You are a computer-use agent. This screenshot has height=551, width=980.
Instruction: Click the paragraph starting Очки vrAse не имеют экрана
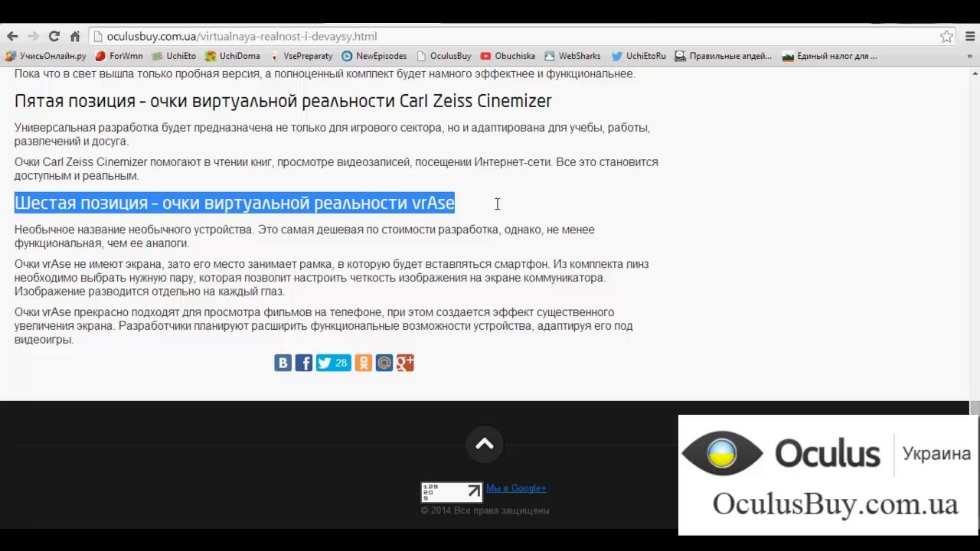[x=332, y=278]
